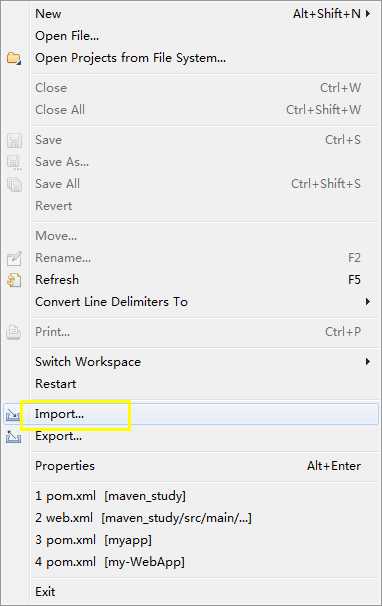Click the folder icon beside Open Projects
Viewport: 382px width, 606px height.
(x=14, y=58)
